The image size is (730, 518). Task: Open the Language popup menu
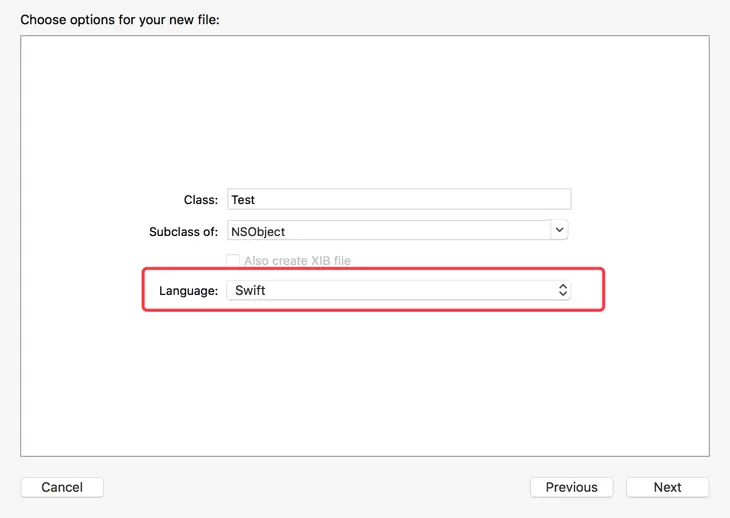tap(398, 291)
